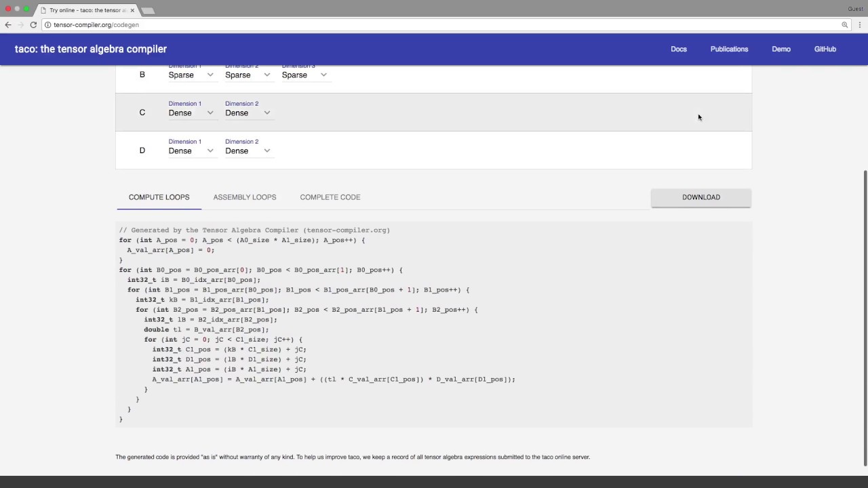Click the code line 'A_val_arr[A_pos] = 0;'

coord(171,250)
